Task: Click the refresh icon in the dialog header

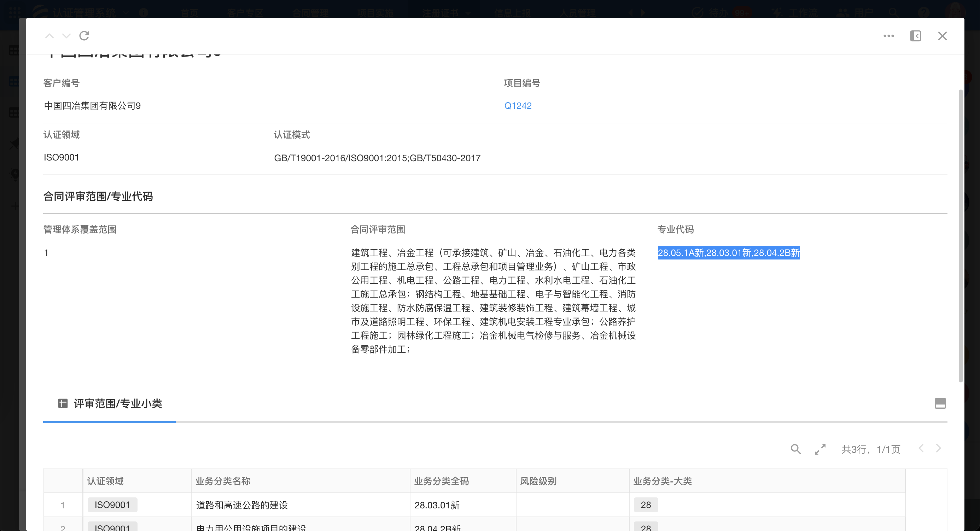Action: pyautogui.click(x=84, y=36)
